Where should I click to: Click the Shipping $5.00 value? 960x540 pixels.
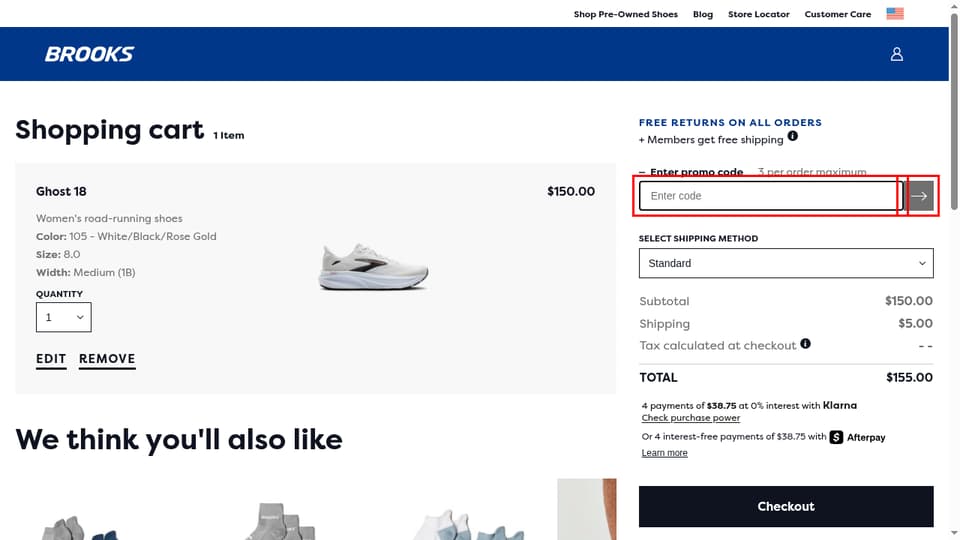point(915,323)
